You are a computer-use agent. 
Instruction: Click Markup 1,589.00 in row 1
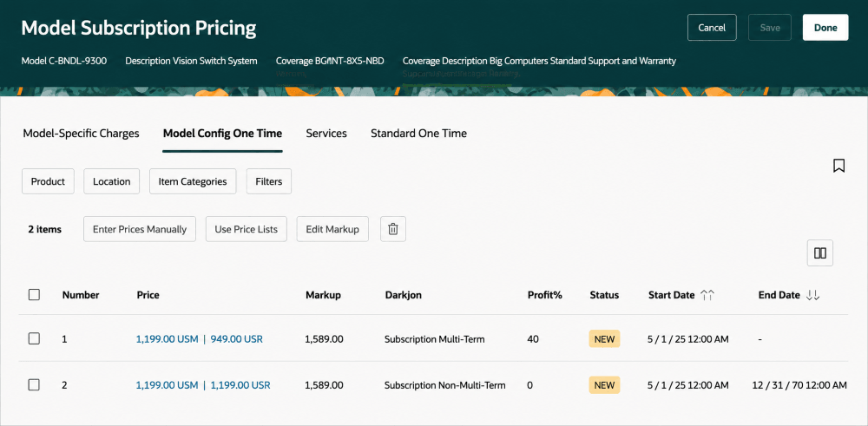pyautogui.click(x=324, y=339)
